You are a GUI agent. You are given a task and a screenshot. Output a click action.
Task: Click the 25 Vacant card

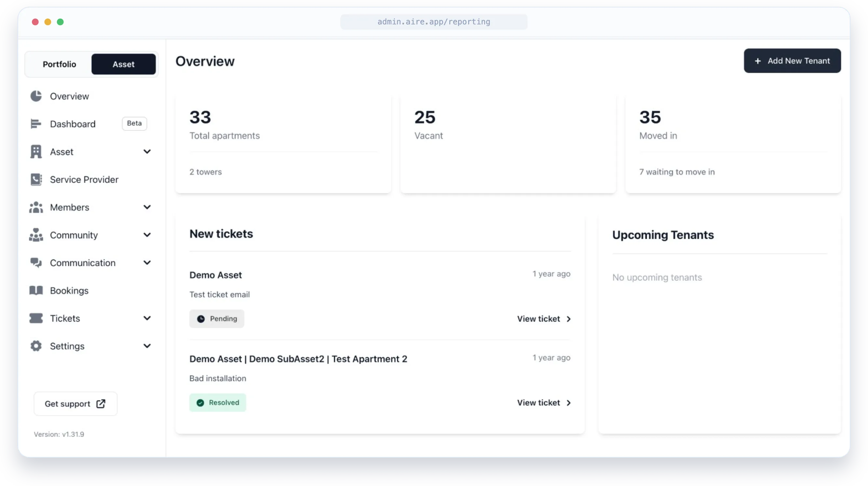(x=508, y=144)
